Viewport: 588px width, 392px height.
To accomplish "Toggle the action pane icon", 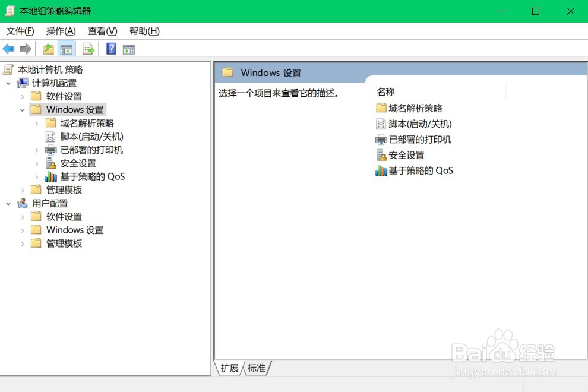I will 129,49.
